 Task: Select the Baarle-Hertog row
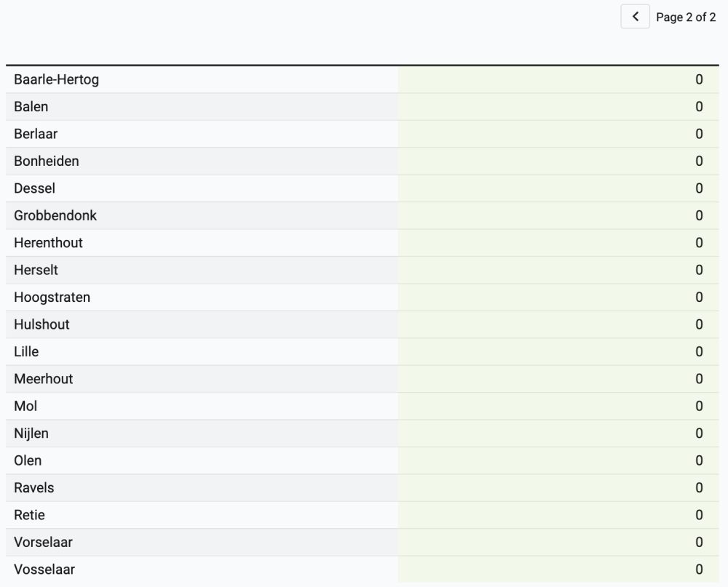pyautogui.click(x=56, y=80)
